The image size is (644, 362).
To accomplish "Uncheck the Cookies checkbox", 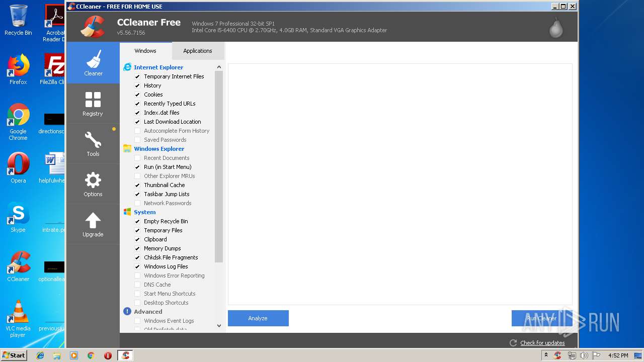I will [x=137, y=95].
